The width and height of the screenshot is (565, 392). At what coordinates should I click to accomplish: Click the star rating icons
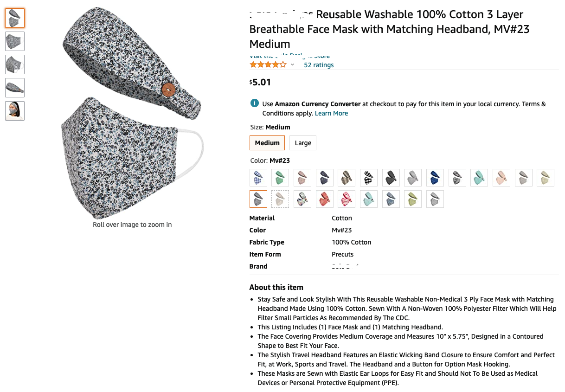tap(268, 64)
